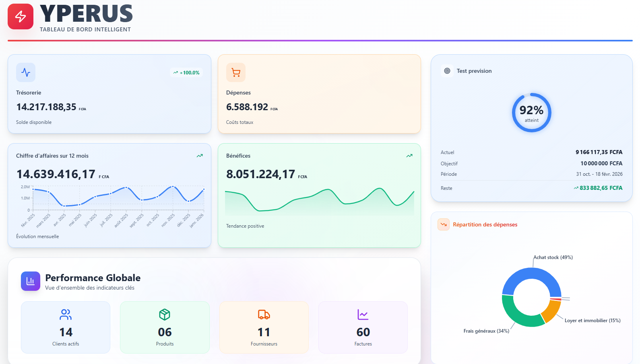Click the Yperus lightning bolt logo
The image size is (640, 364).
point(21,16)
